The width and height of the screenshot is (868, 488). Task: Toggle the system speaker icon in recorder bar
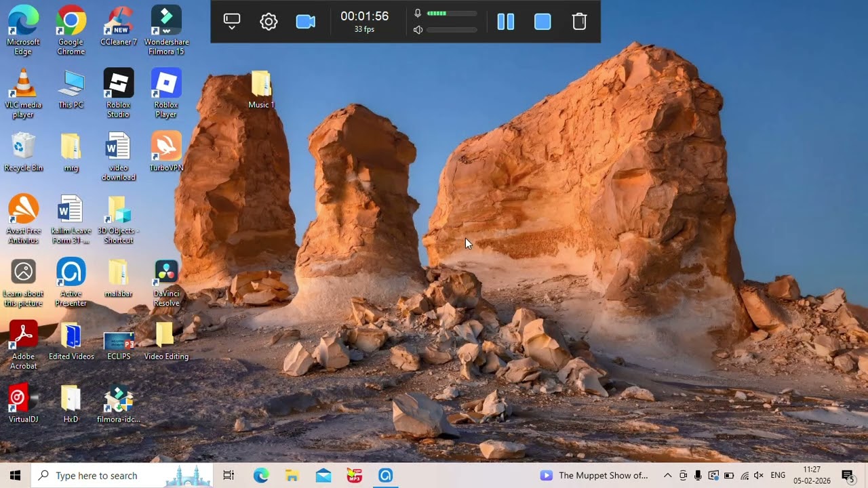point(418,30)
